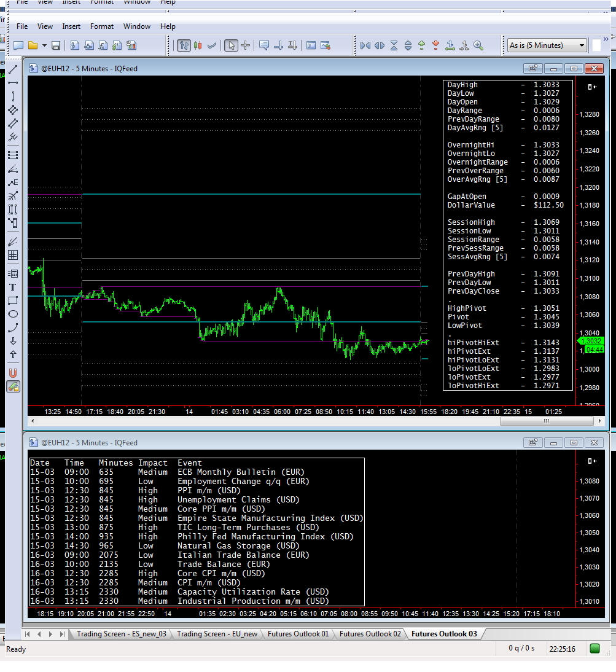Select the trendline drawing tool
The width and height of the screenshot is (616, 672).
(x=13, y=69)
